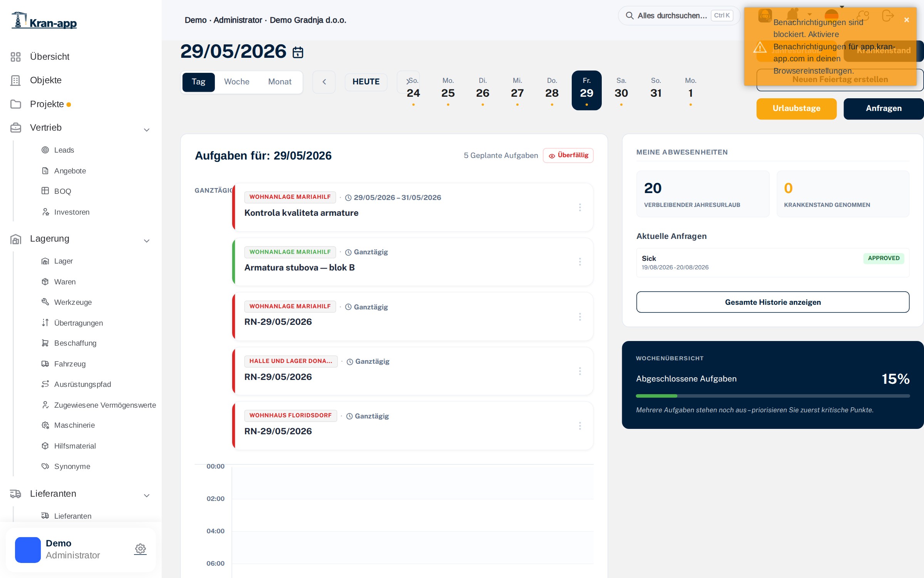This screenshot has height=578, width=924.
Task: Click the Urlaubstage button
Action: pos(797,109)
